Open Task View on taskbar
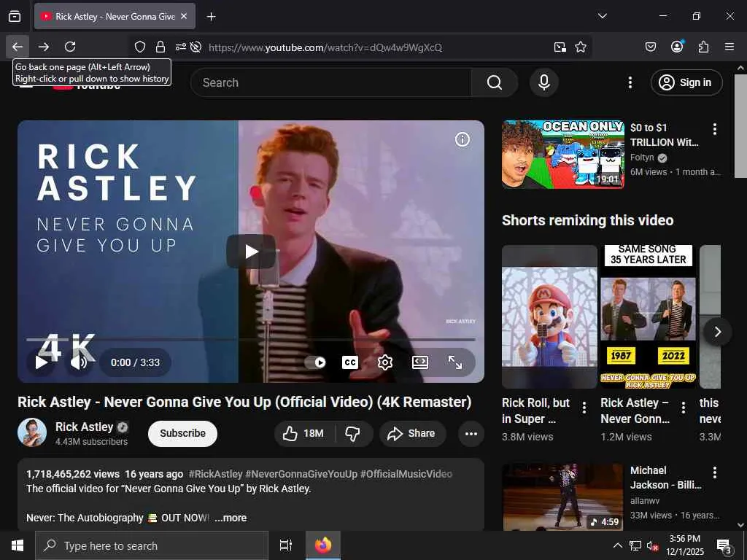This screenshot has height=560, width=747. (x=285, y=545)
